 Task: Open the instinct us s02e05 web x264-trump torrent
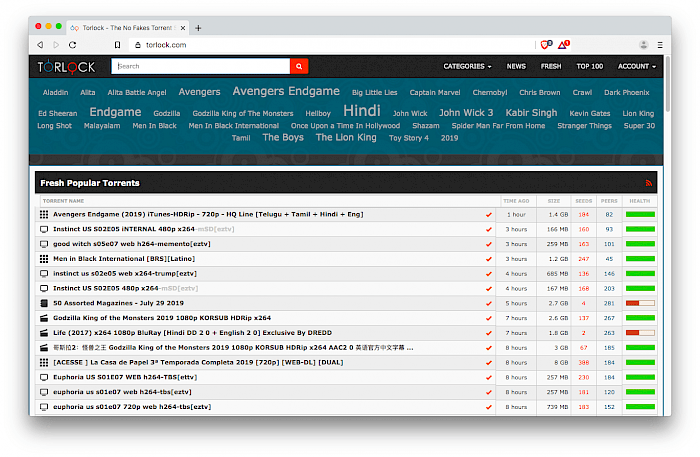[125, 274]
